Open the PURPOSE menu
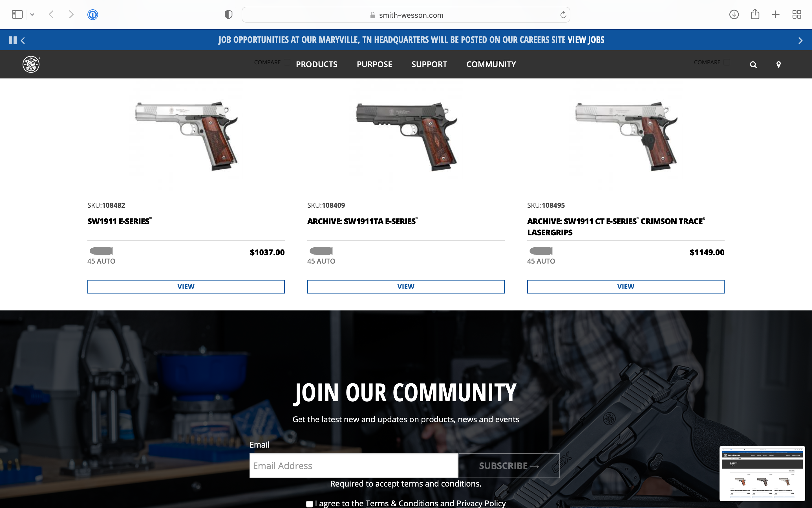 pyautogui.click(x=374, y=64)
